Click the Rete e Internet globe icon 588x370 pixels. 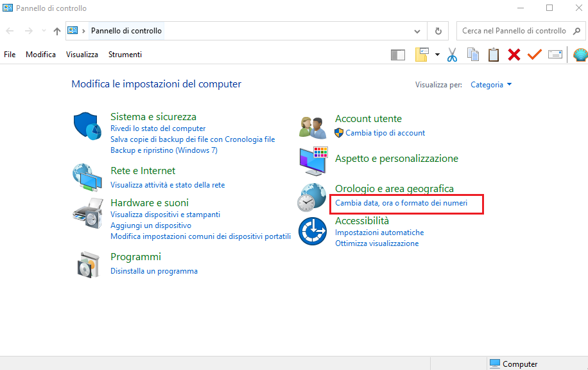coord(87,177)
